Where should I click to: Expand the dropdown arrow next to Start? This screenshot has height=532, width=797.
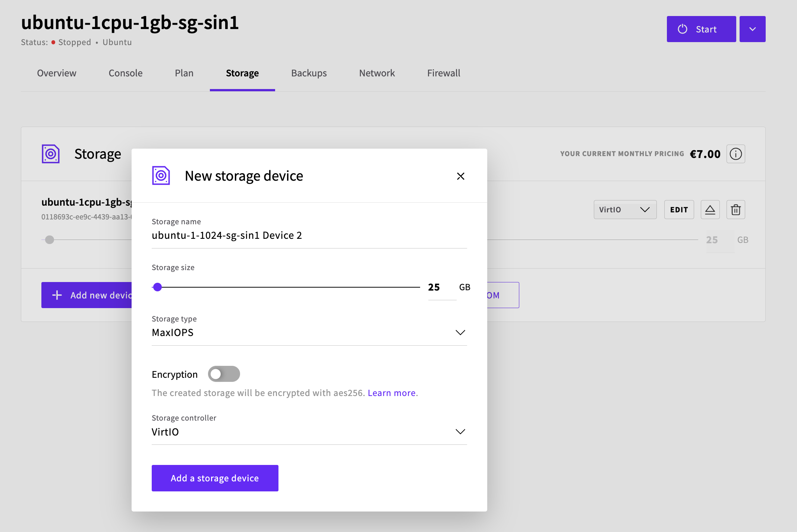753,29
